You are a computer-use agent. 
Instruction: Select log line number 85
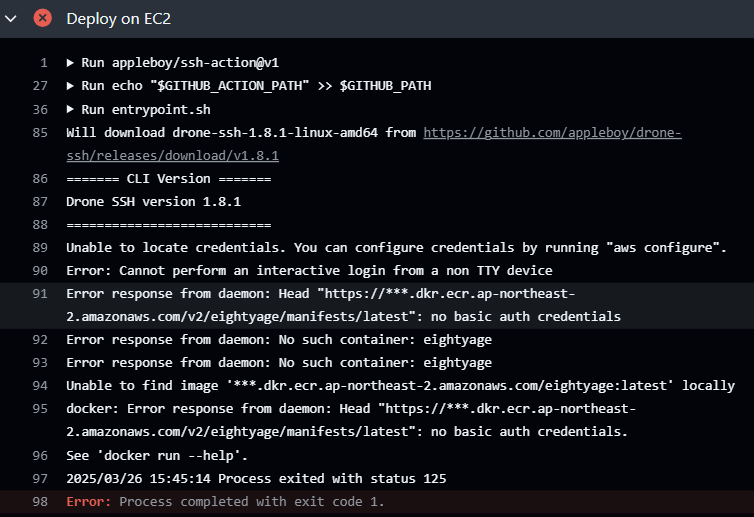tap(40, 133)
